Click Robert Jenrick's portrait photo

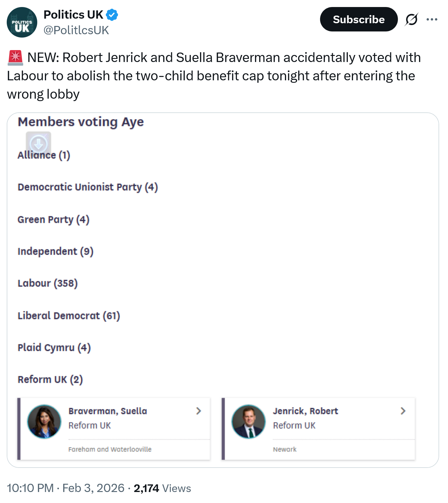(249, 421)
